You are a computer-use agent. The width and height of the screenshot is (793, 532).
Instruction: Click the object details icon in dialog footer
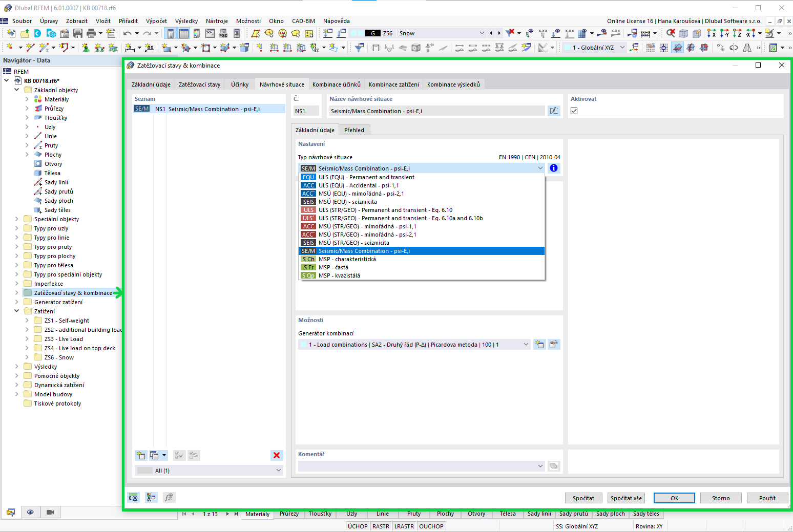[x=151, y=497]
